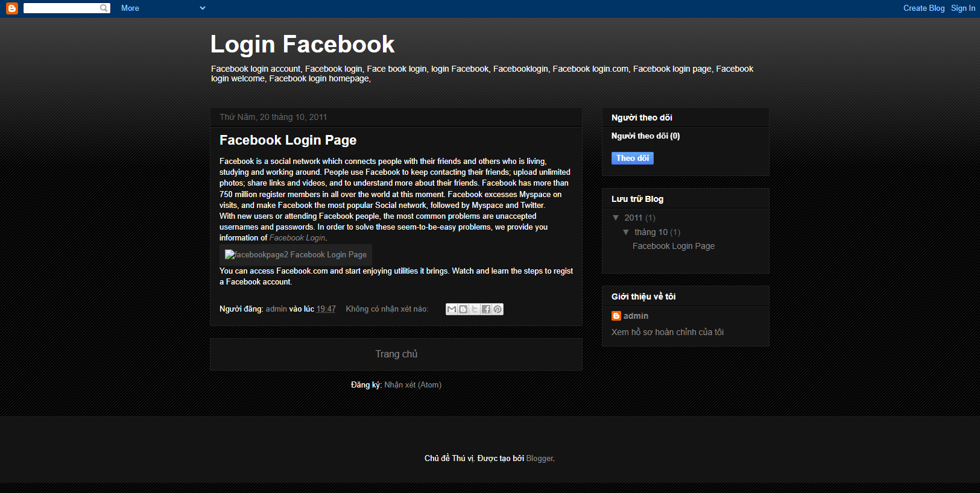Click the broken facebookpage2 image
Image resolution: width=980 pixels, height=493 pixels.
[x=296, y=254]
